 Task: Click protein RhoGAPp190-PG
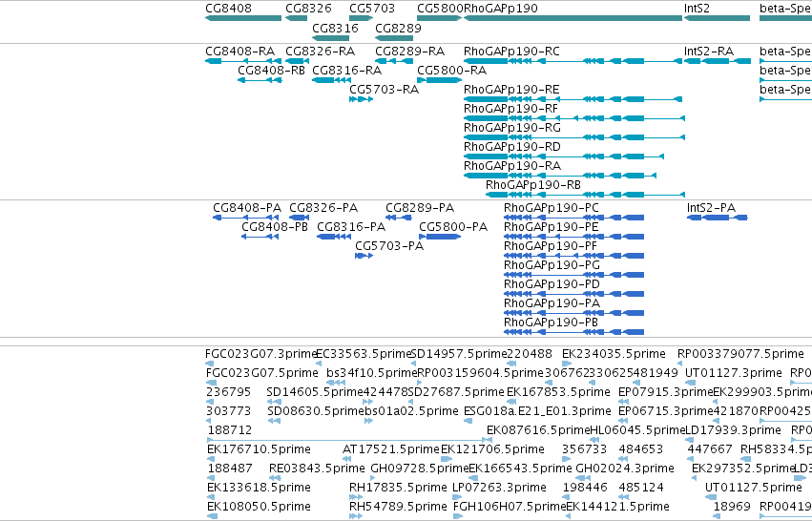tap(574, 275)
